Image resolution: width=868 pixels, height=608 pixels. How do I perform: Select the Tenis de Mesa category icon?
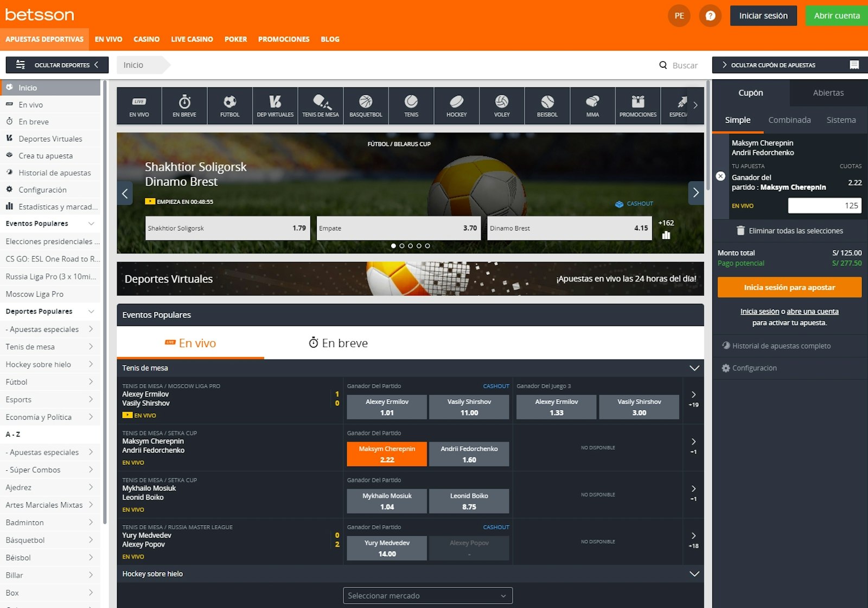tap(321, 105)
